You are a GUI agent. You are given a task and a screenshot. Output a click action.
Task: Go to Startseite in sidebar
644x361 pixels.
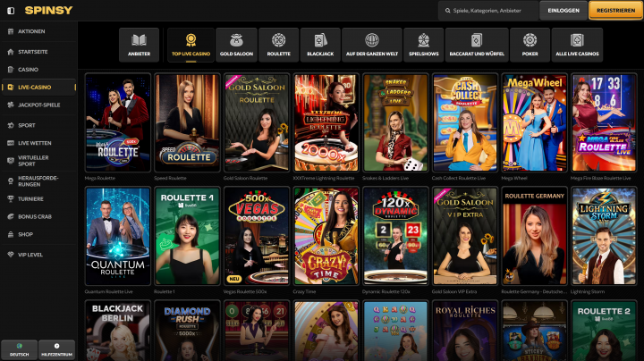click(x=38, y=52)
